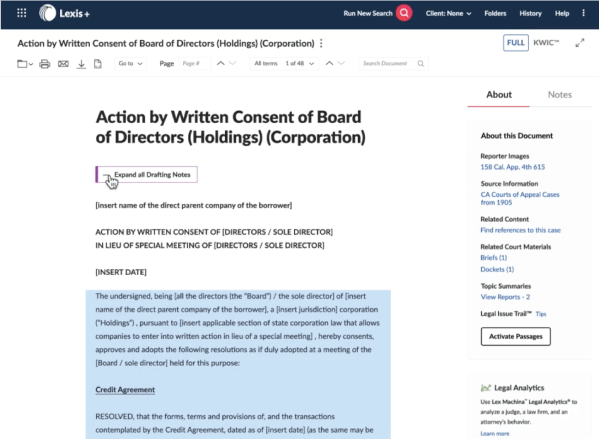Jump to next search term
Screen dimensions: 599x439
click(x=341, y=63)
